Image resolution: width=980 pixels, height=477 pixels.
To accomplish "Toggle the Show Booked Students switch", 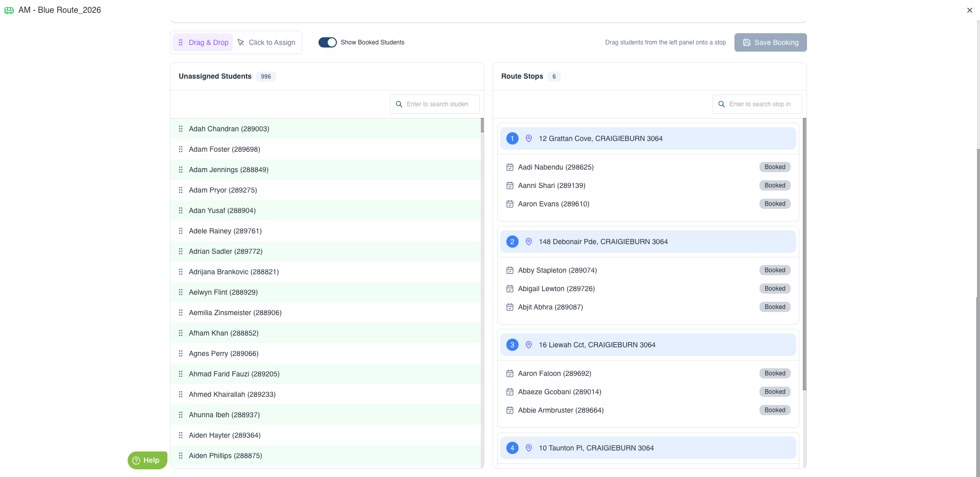I will (x=328, y=42).
